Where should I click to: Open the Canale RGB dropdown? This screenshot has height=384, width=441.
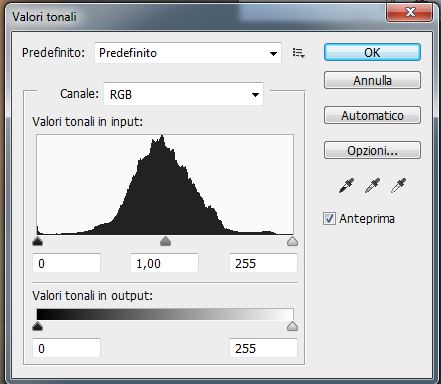pos(183,94)
